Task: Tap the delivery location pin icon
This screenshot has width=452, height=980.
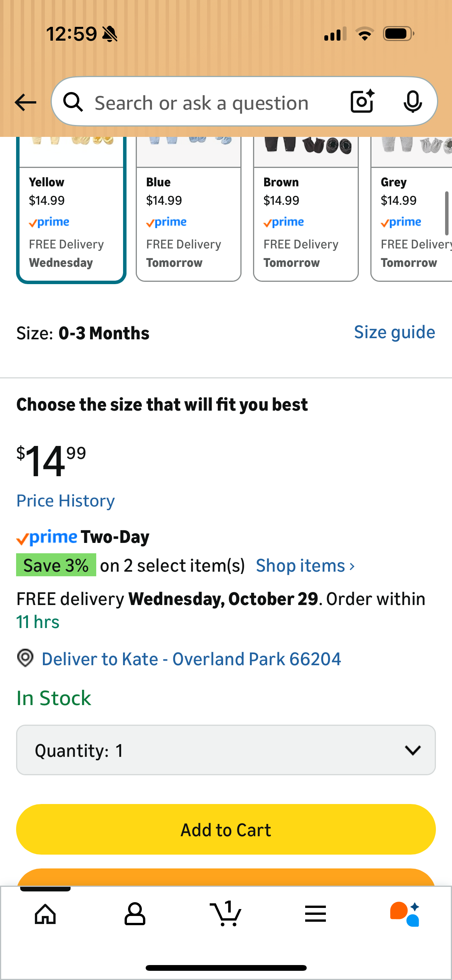Action: click(26, 658)
